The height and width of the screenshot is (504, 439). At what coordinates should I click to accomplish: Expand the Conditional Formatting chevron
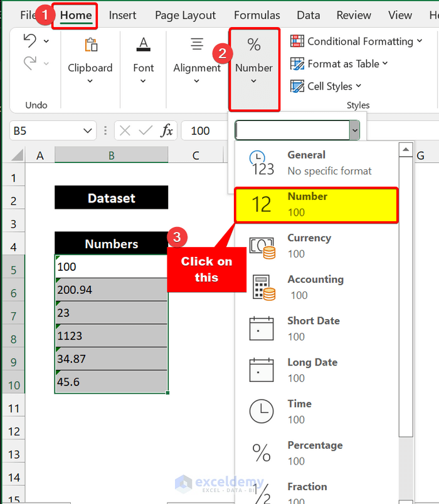(x=420, y=41)
